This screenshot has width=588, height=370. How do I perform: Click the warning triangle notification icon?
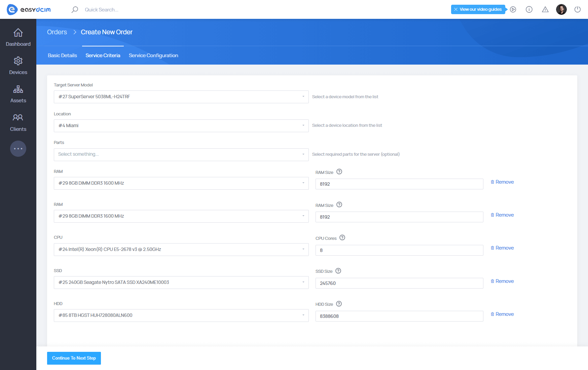(x=545, y=9)
